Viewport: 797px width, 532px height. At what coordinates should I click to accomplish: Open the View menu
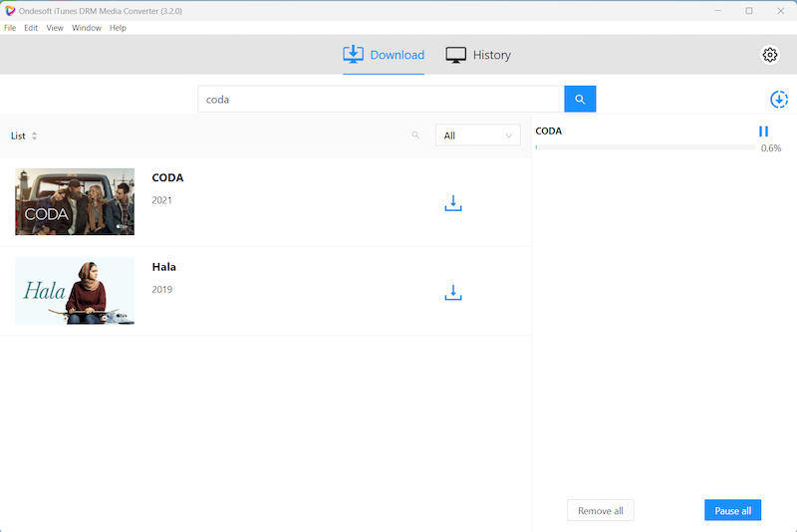pos(55,28)
